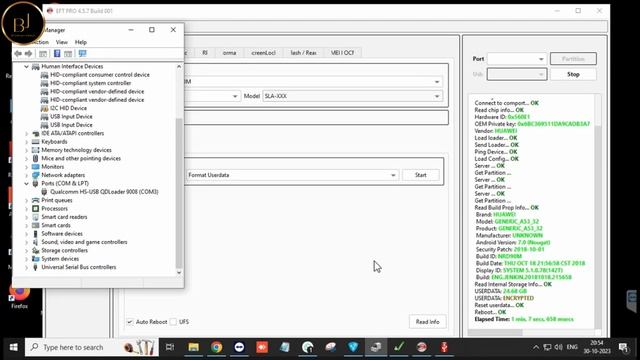640x360 pixels.
Task: Open the notification center icon
Action: tap(623, 347)
